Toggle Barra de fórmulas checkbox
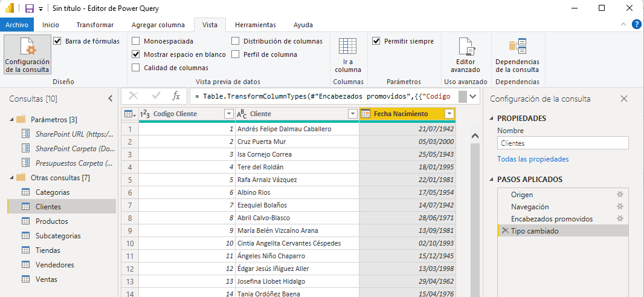The height and width of the screenshot is (297, 644). tap(57, 41)
